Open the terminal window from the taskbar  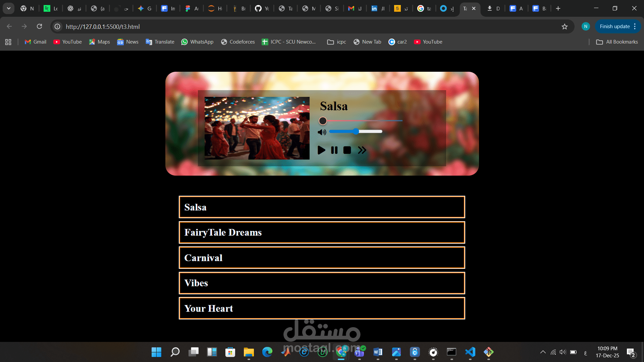tap(451, 352)
